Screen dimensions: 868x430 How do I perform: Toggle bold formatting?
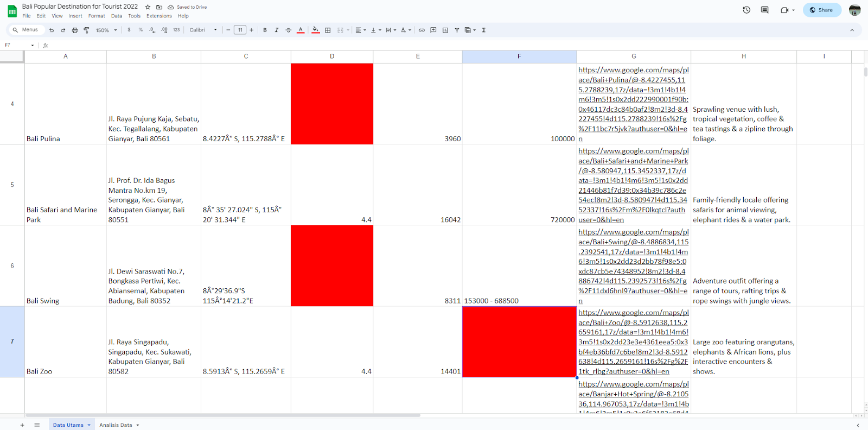(265, 30)
